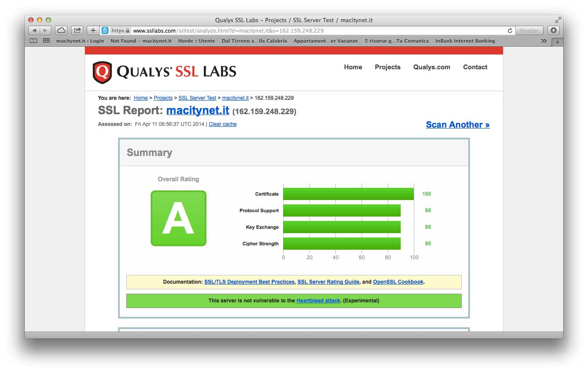Open the iCloud Tabs cloud button
The height and width of the screenshot is (373, 588).
point(61,31)
